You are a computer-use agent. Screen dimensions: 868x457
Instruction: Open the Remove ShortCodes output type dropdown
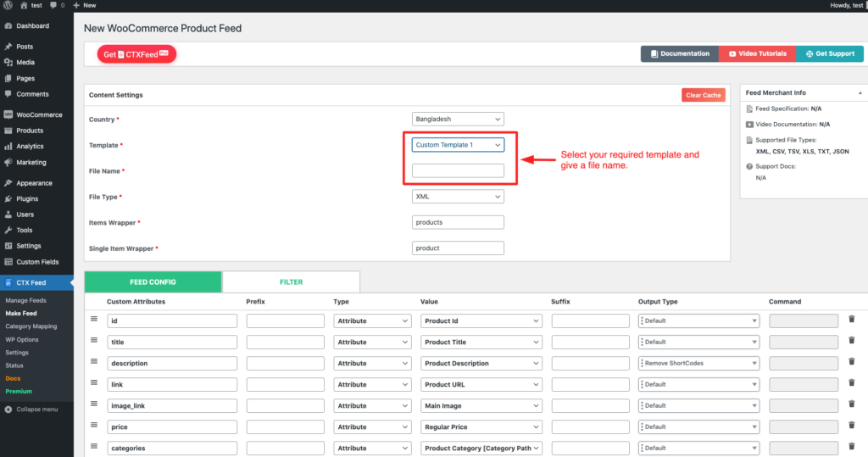coord(698,364)
